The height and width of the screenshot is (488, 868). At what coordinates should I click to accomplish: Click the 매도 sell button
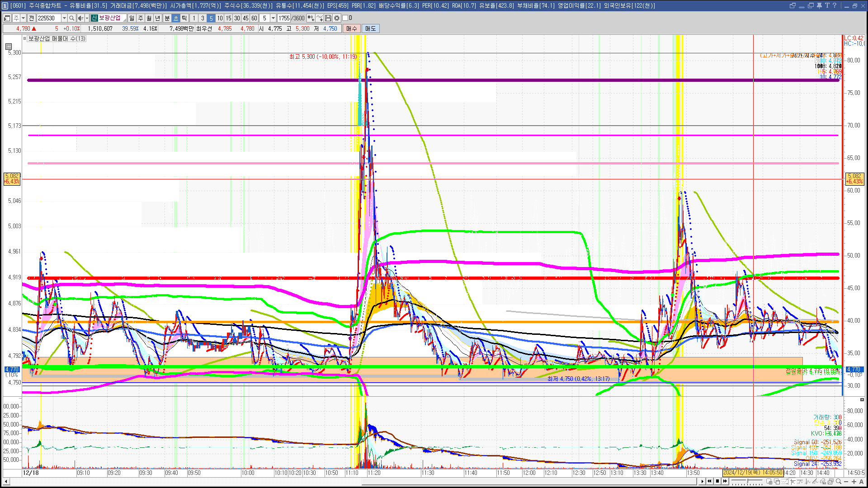(371, 28)
